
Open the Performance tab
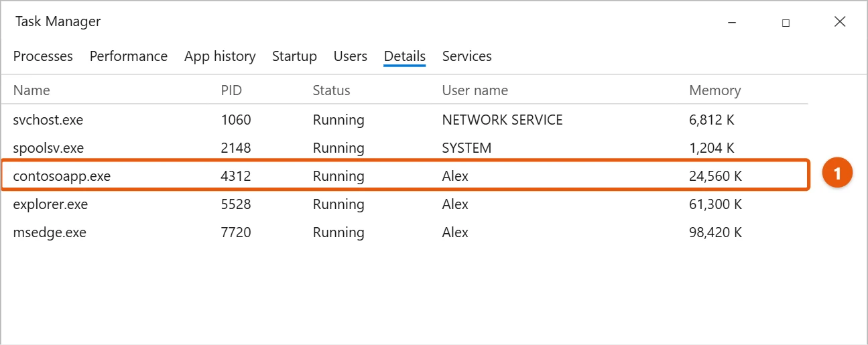click(x=129, y=56)
